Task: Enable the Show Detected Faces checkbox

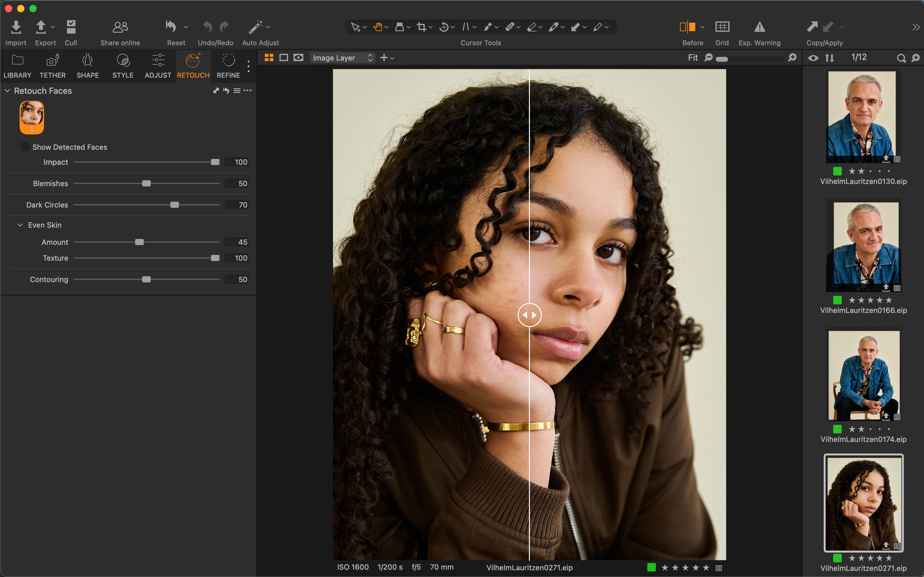Action: click(25, 146)
